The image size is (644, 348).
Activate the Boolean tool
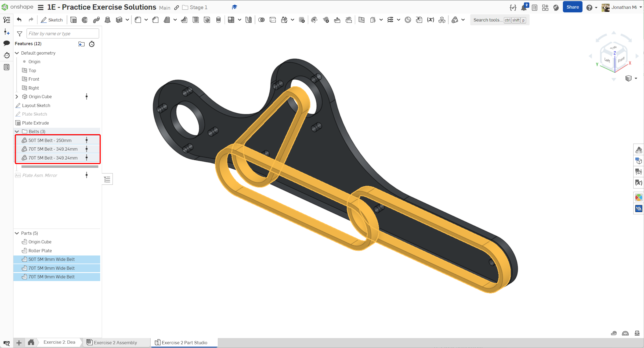[261, 20]
